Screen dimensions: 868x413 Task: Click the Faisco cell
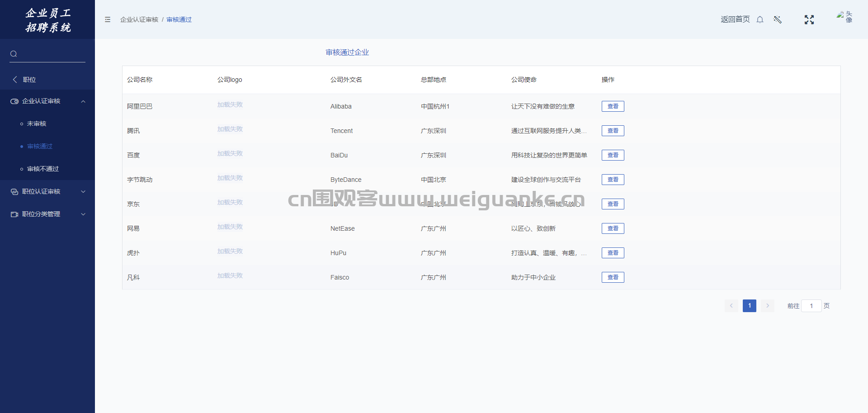pyautogui.click(x=340, y=277)
